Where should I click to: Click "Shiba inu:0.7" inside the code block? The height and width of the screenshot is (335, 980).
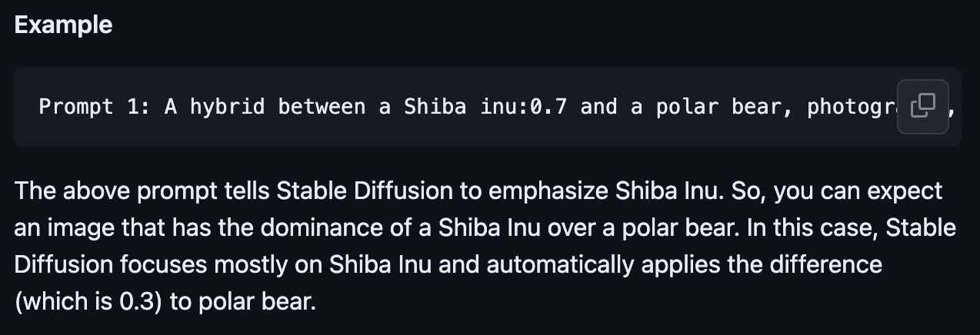(485, 107)
